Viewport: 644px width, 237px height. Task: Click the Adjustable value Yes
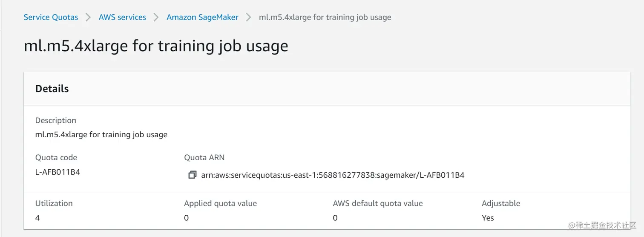click(x=488, y=218)
